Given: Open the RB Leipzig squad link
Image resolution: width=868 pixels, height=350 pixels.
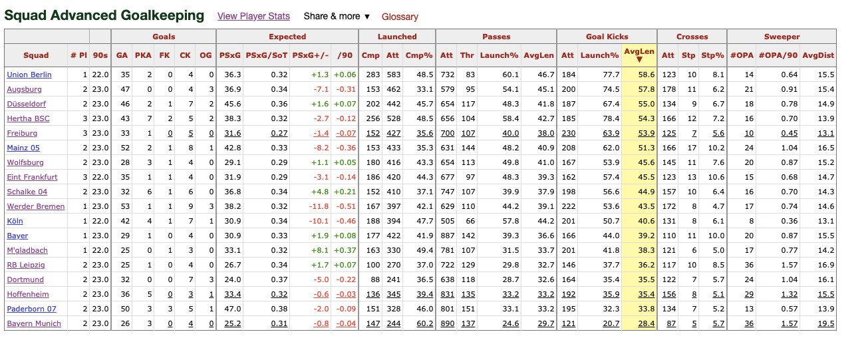Looking at the screenshot, I should pos(27,265).
